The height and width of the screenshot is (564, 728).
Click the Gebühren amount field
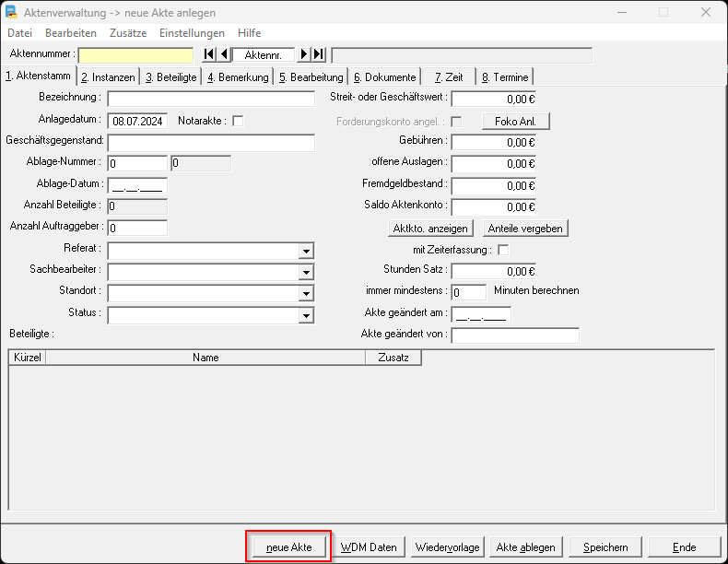coord(494,142)
